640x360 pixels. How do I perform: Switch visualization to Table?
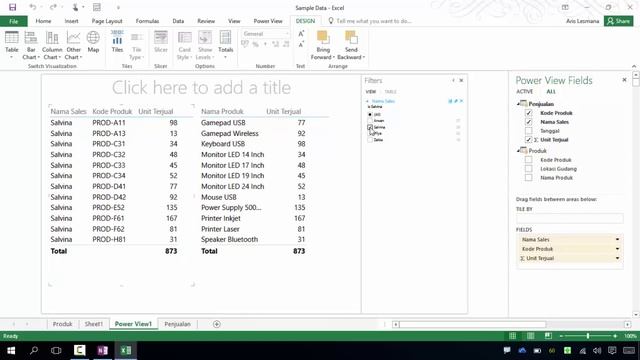pos(11,44)
